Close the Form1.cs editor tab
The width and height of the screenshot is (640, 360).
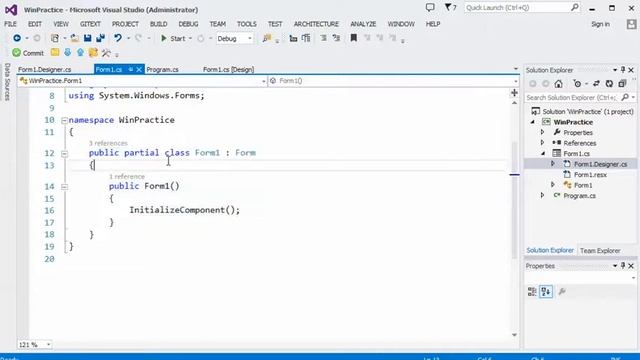(139, 69)
